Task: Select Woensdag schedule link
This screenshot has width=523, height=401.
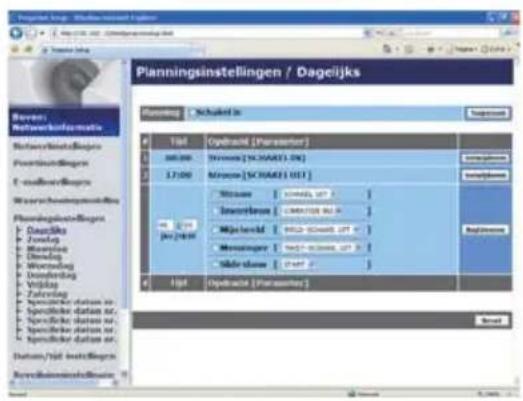Action: [x=50, y=266]
